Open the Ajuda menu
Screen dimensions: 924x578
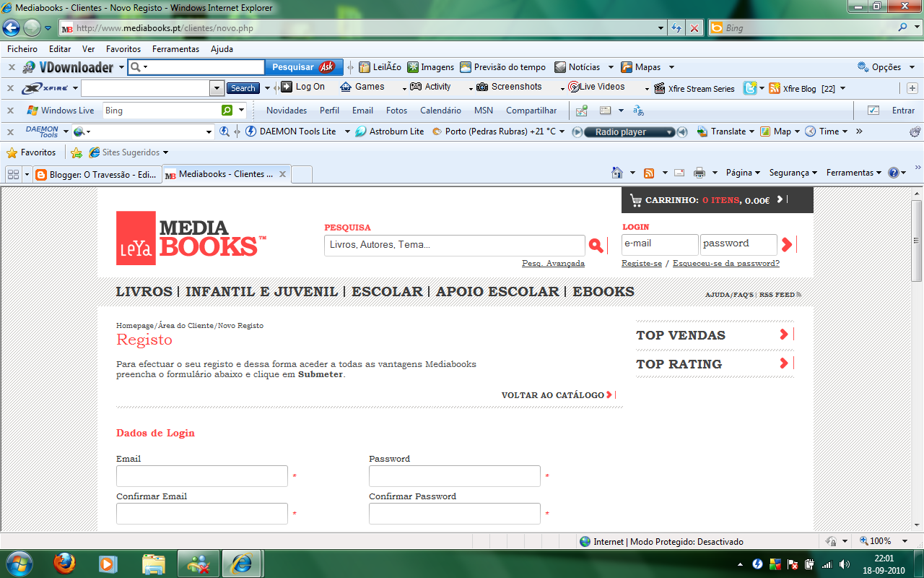click(222, 49)
